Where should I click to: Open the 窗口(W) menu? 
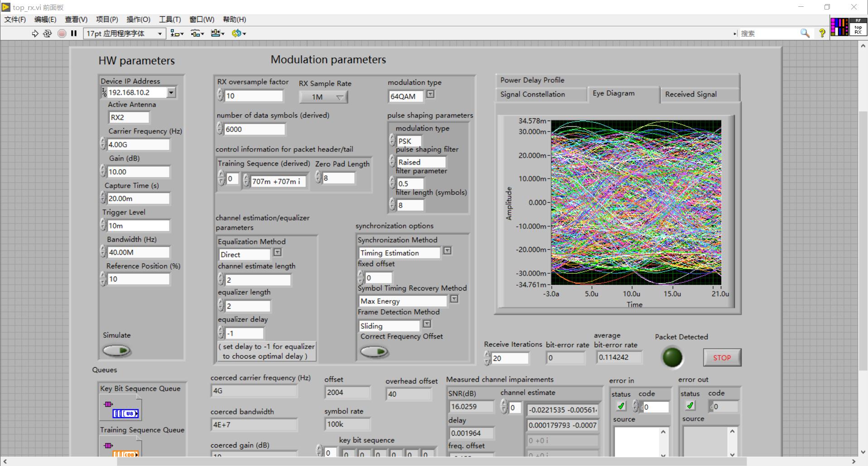tap(202, 19)
